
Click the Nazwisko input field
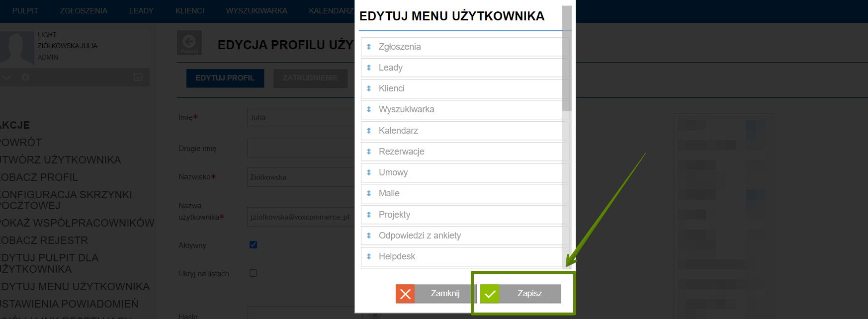[x=301, y=177]
